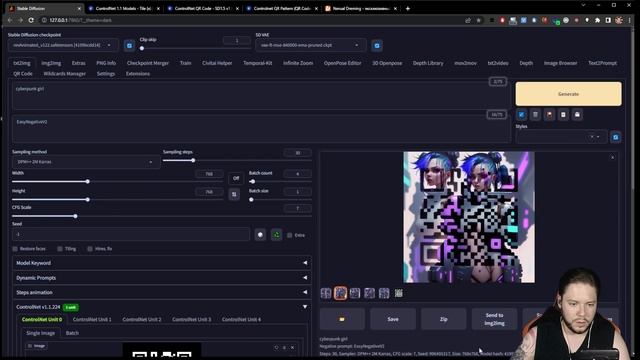The height and width of the screenshot is (360, 640).
Task: Click the Save button below the image
Action: (393, 319)
